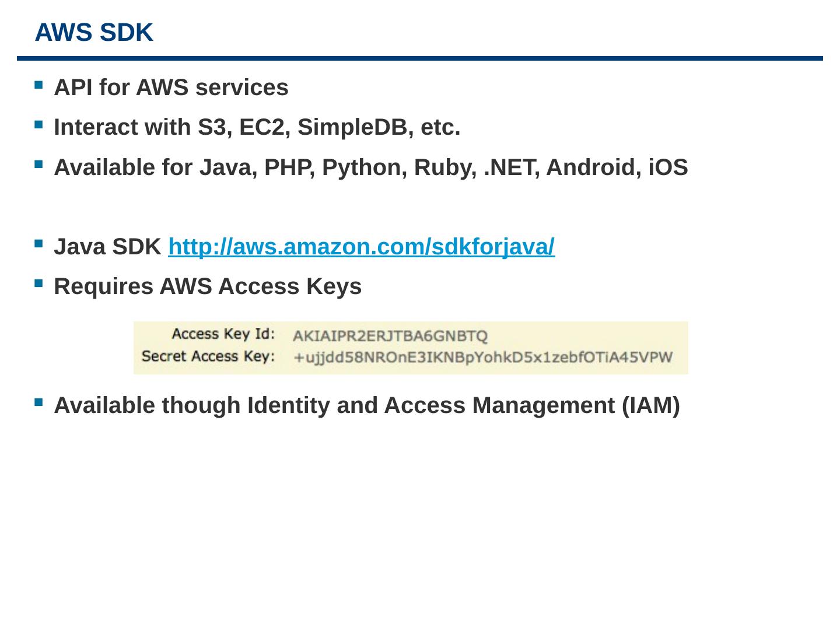Select the 'API for AWS services' text
Viewport: 840px width, 630px height.
pos(171,87)
